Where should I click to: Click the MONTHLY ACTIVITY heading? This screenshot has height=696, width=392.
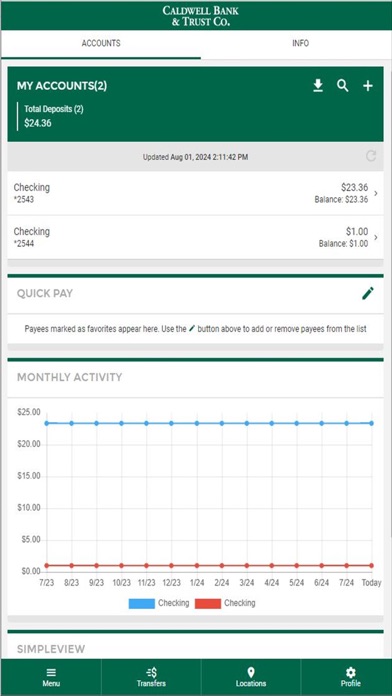pos(69,377)
